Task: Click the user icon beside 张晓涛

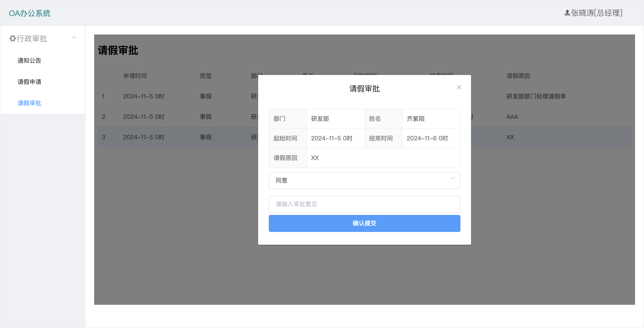Action: [x=567, y=13]
